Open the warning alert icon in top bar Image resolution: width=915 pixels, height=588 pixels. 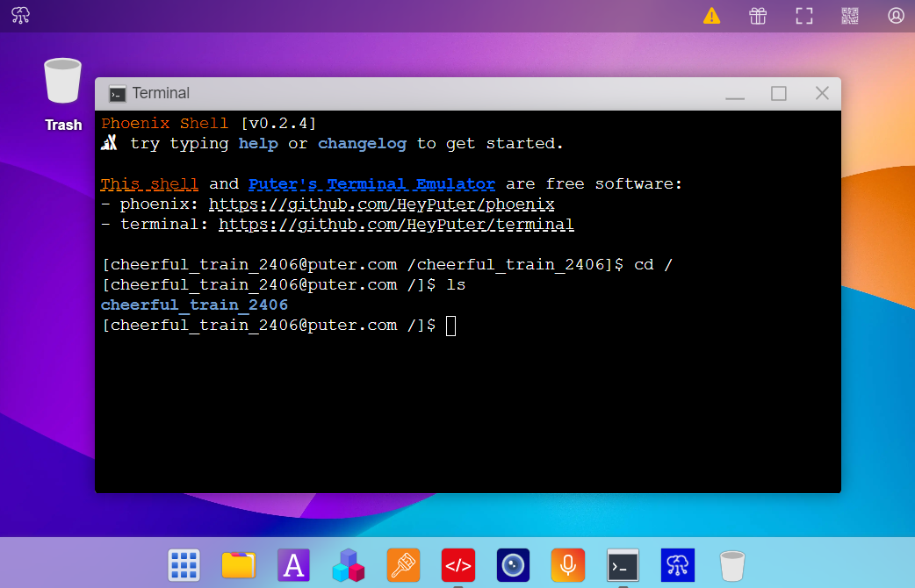coord(711,16)
